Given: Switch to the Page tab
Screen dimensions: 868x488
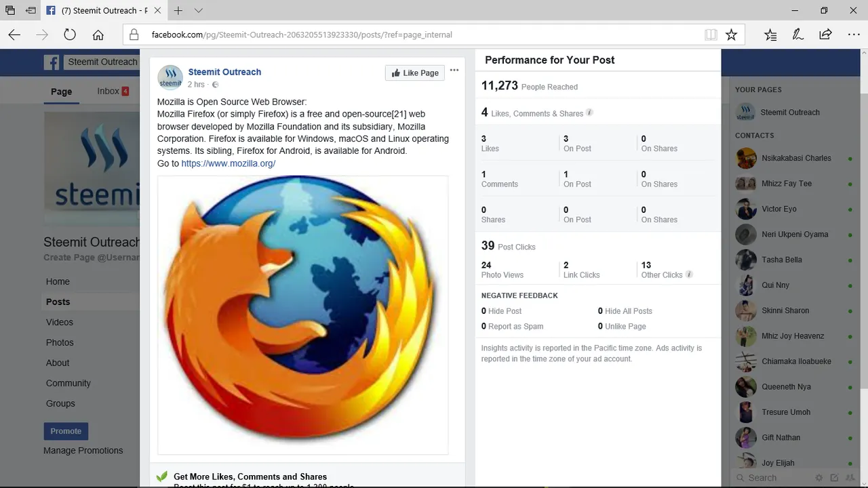Looking at the screenshot, I should click(x=61, y=91).
